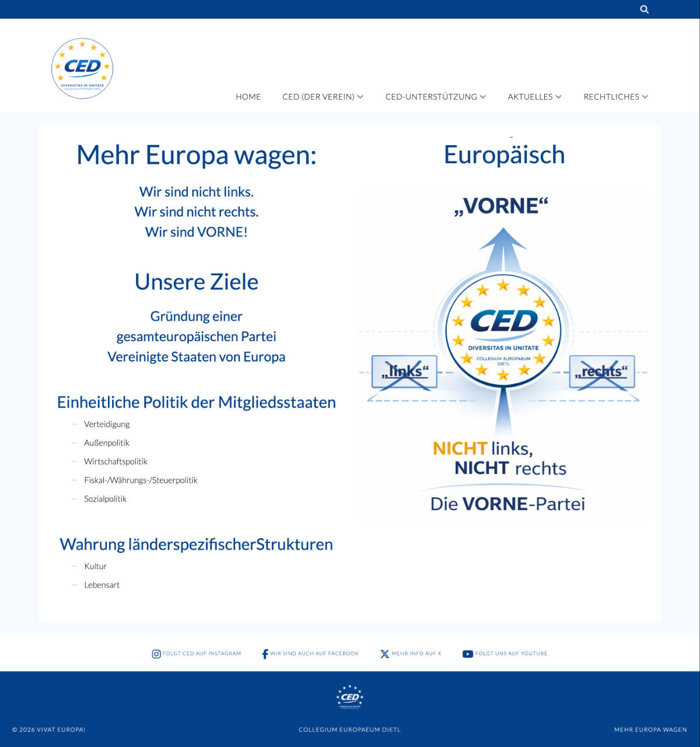Image resolution: width=700 pixels, height=747 pixels.
Task: Expand the Aktuelles dropdown chevron
Action: [559, 97]
